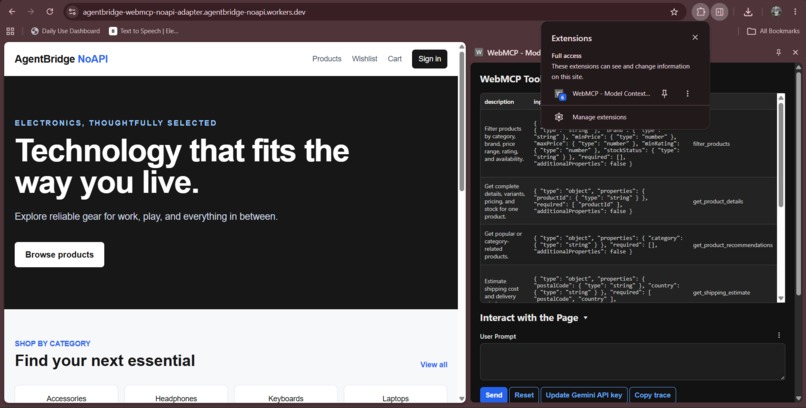Open Chrome downloads icon
Screen dimensions: 806x408
coord(748,12)
